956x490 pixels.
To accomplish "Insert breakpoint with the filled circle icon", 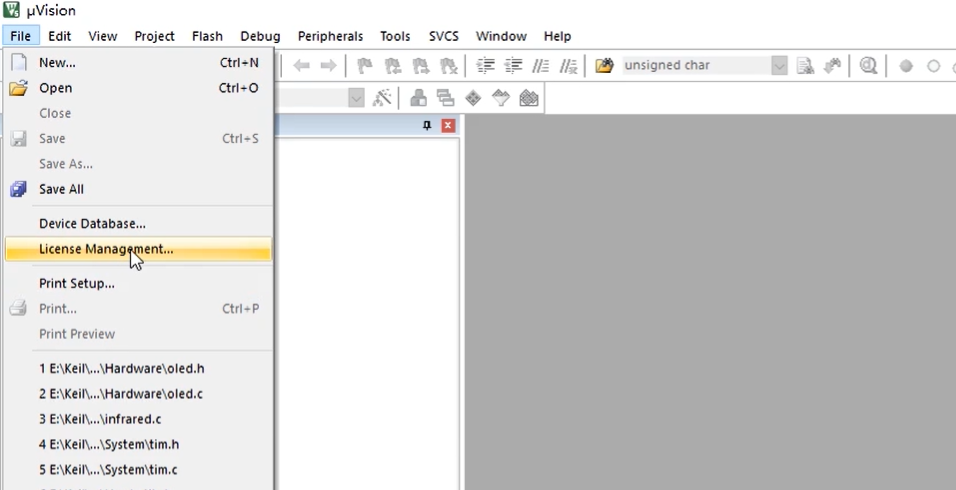I will pyautogui.click(x=906, y=66).
